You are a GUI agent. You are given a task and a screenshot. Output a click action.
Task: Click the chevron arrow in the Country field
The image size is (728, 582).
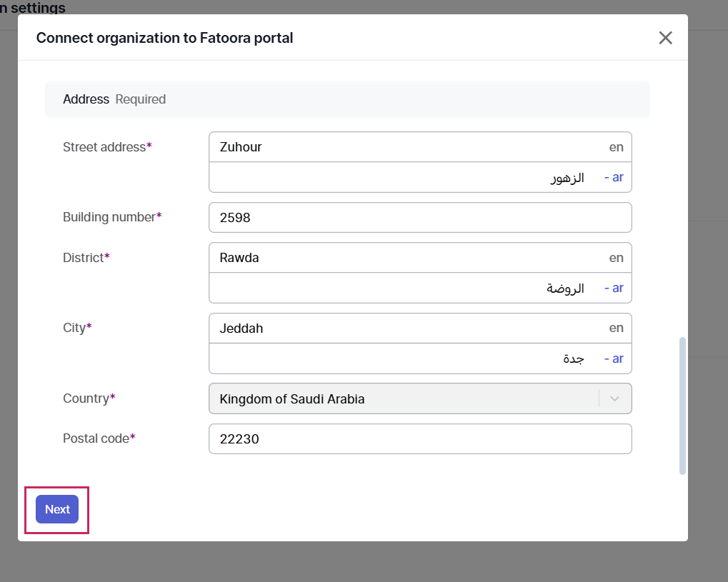pos(615,399)
